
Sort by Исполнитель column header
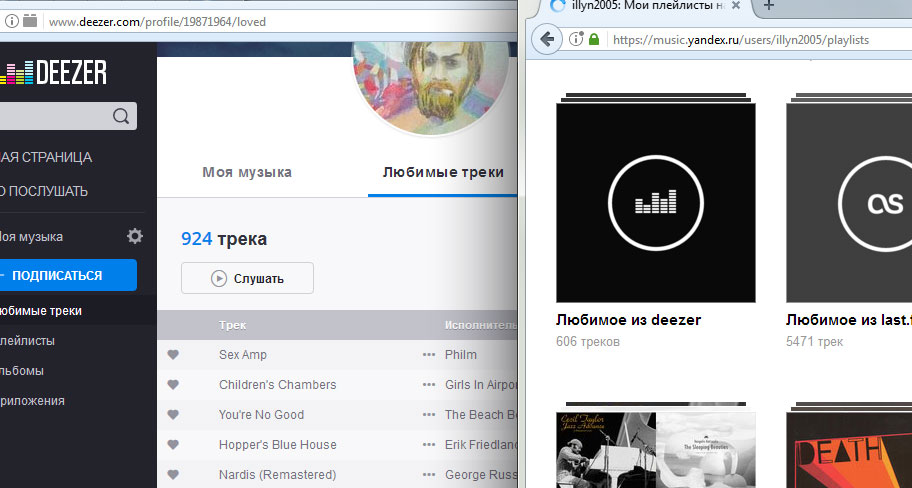click(480, 325)
